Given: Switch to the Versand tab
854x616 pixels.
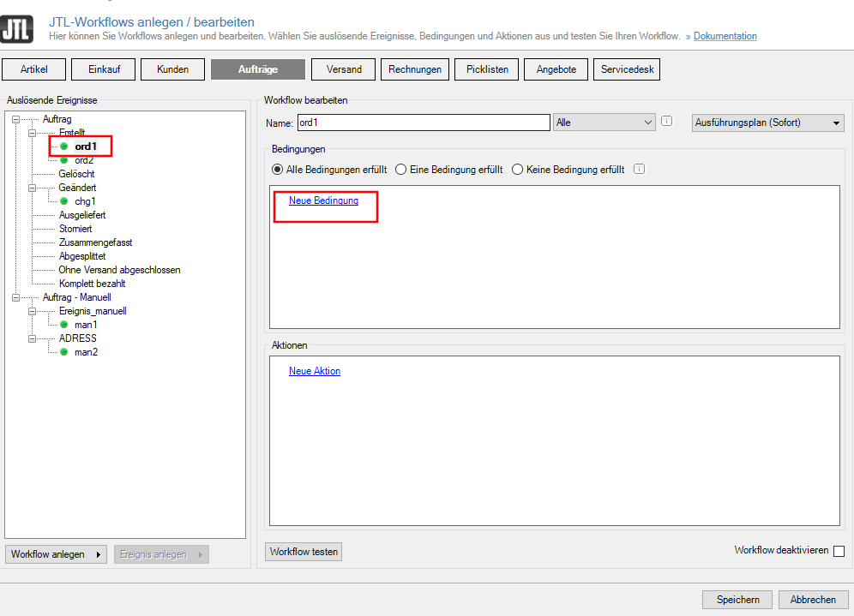Looking at the screenshot, I should click(x=344, y=69).
